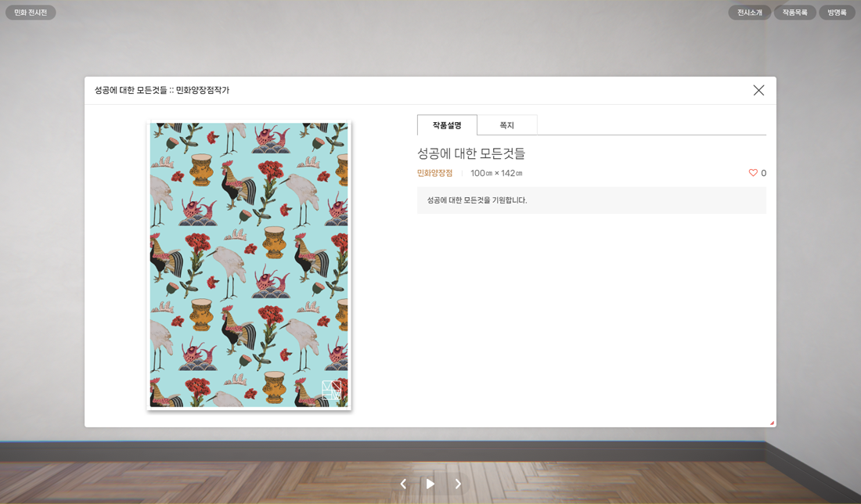861x504 pixels.
Task: Click popup header 성공에 대한 모든것들 :: 민화양장점작가
Action: [162, 90]
